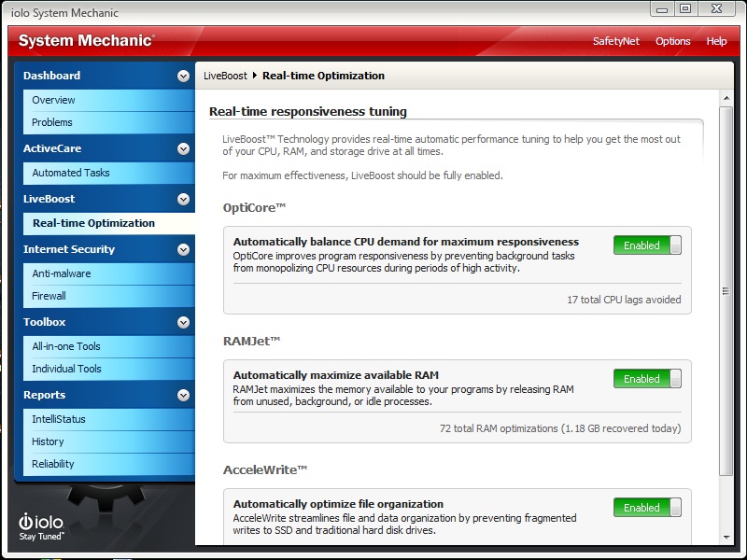Click the LiveBoost breadcrumb link
The height and width of the screenshot is (560, 747).
coord(225,76)
